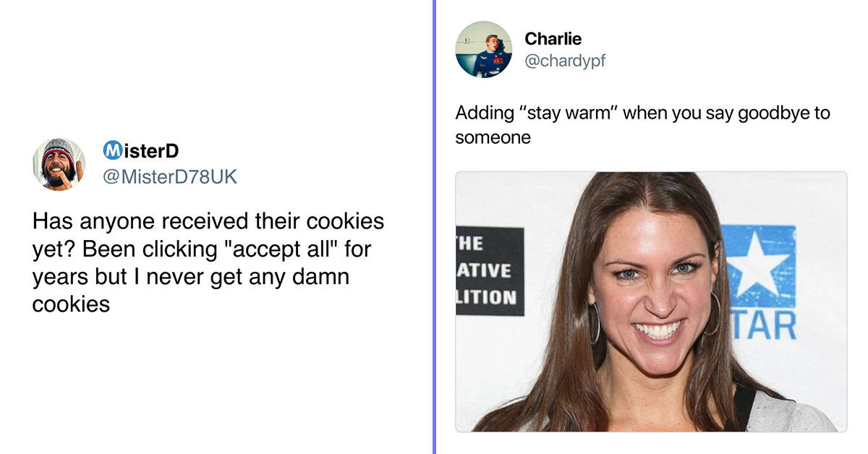Click the 'years but I never get any damn' line
Image resolution: width=868 pixels, height=454 pixels.
point(191,277)
